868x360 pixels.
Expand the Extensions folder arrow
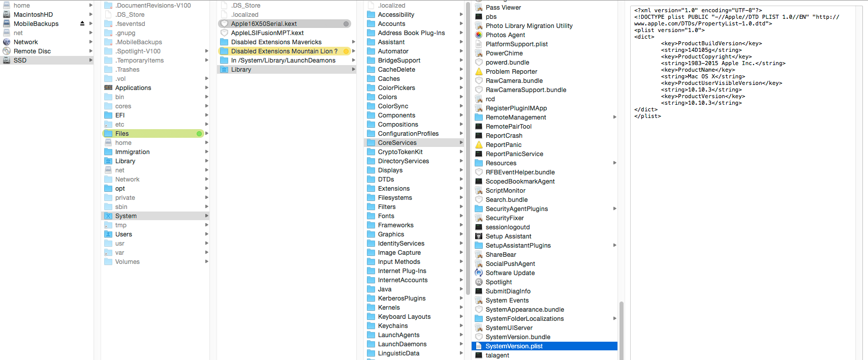pos(461,189)
